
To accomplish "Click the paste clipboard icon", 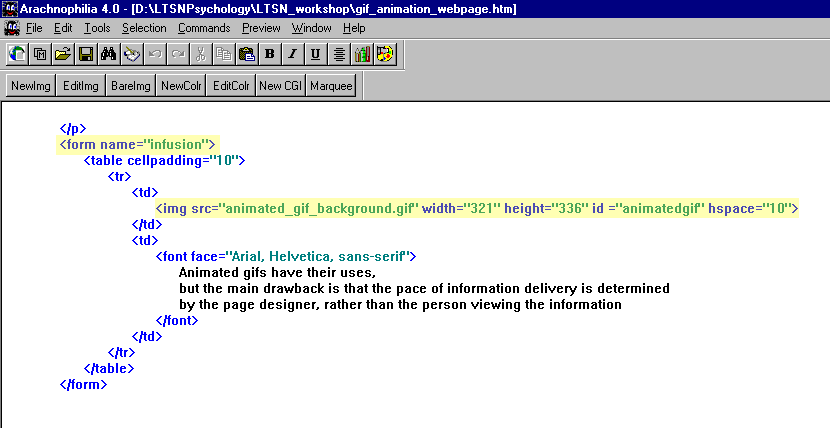I will click(x=246, y=54).
